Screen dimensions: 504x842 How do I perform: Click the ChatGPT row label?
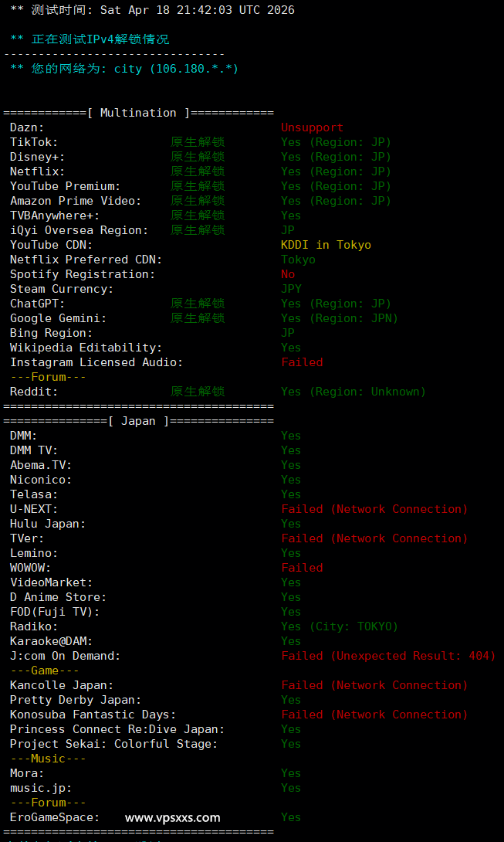coord(37,304)
